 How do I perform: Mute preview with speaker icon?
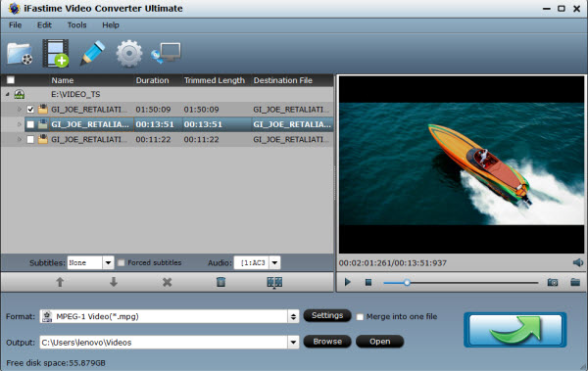(x=578, y=262)
